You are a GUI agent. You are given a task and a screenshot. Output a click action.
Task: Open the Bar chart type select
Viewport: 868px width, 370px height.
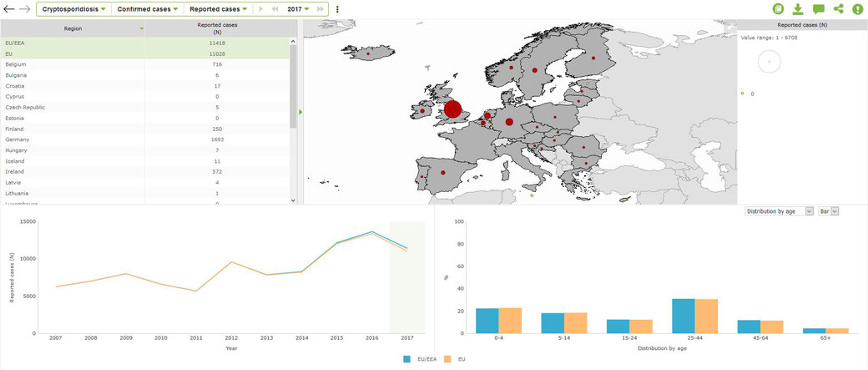(x=829, y=211)
